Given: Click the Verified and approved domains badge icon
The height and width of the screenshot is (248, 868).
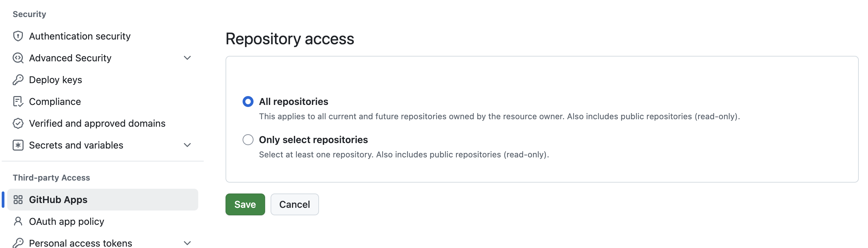Looking at the screenshot, I should click(x=18, y=123).
